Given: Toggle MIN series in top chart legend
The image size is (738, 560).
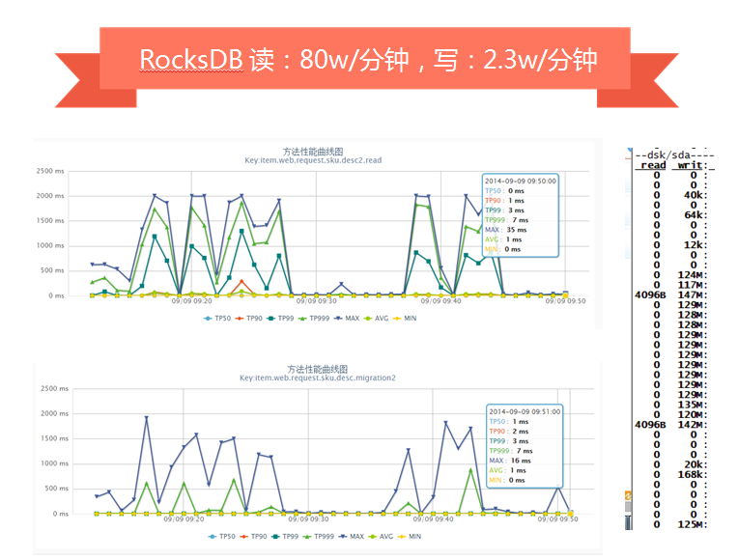Looking at the screenshot, I should click(x=405, y=319).
